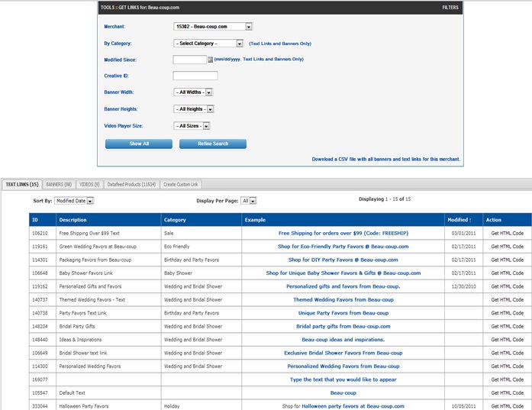
Task: Click into the Creative ID input field
Action: [195, 76]
